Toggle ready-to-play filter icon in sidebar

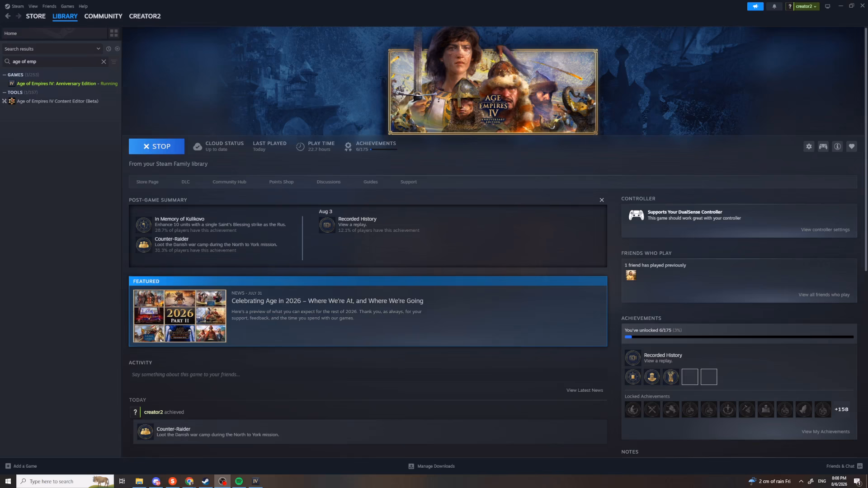(118, 49)
